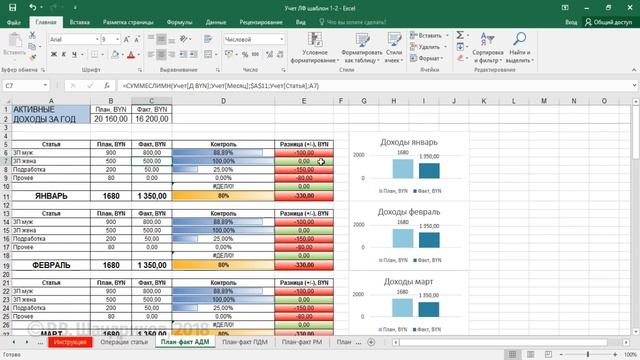Click the AutoSum sigma icon
Viewport: 640px width, 360px height.
460,36
